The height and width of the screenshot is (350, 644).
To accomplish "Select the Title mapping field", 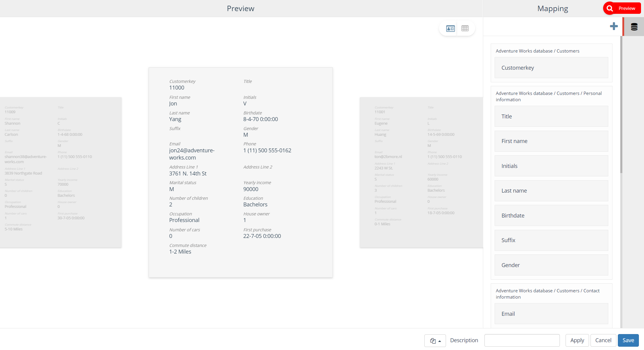I will coord(551,116).
